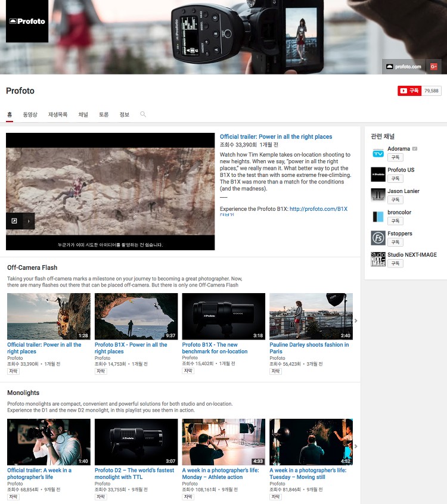The height and width of the screenshot is (504, 447).
Task: Click the broncolor channel icon
Action: tap(378, 217)
